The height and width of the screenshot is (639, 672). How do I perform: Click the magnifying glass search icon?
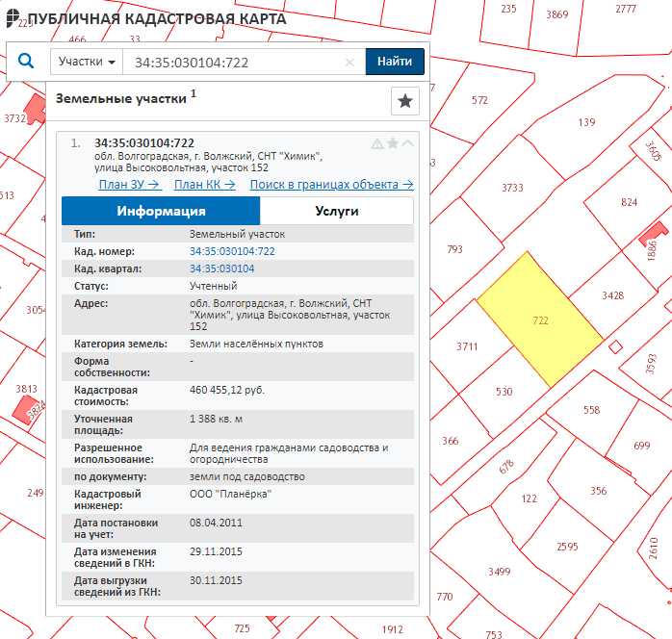point(26,62)
